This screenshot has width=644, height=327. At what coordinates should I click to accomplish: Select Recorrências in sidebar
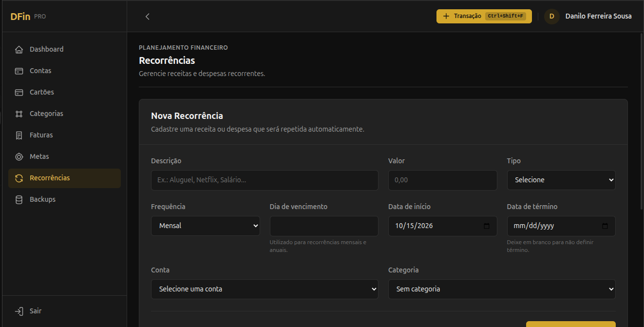64,178
